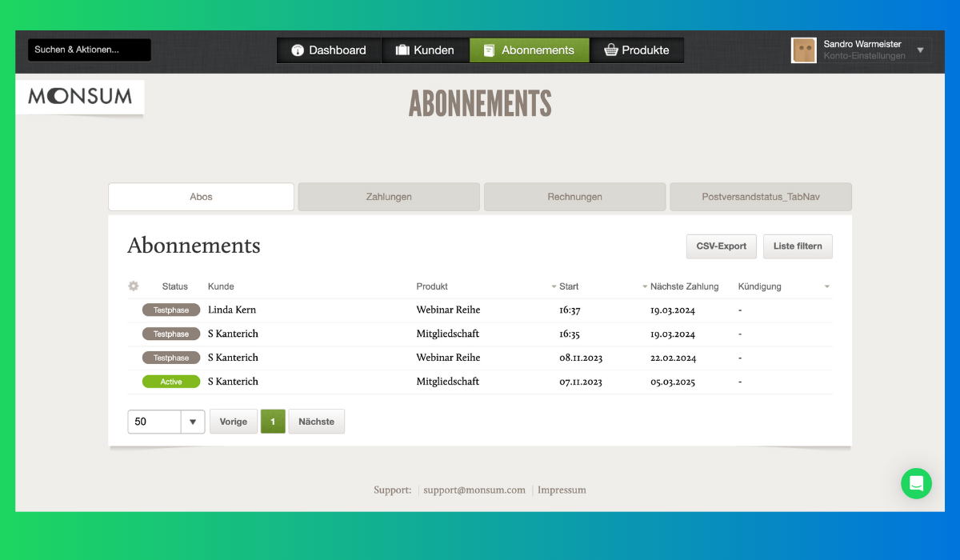Click the start time 16:37
The width and height of the screenshot is (960, 560).
[570, 310]
